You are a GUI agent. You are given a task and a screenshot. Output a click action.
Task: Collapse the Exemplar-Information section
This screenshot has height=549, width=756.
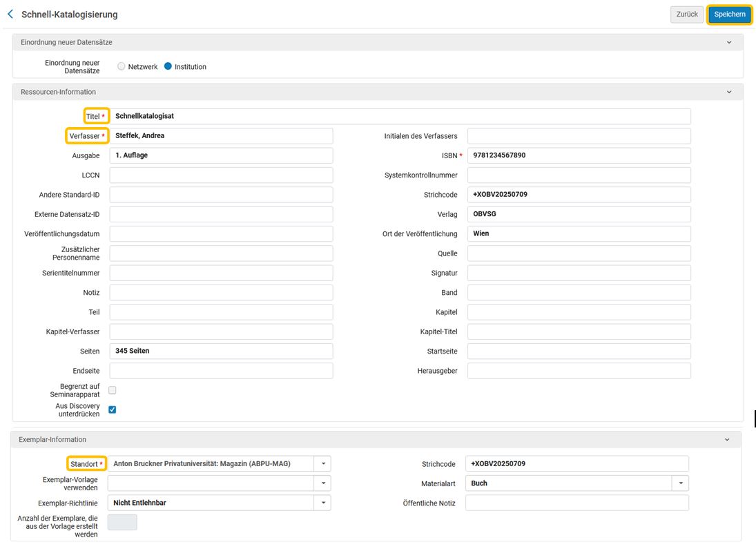pyautogui.click(x=726, y=439)
